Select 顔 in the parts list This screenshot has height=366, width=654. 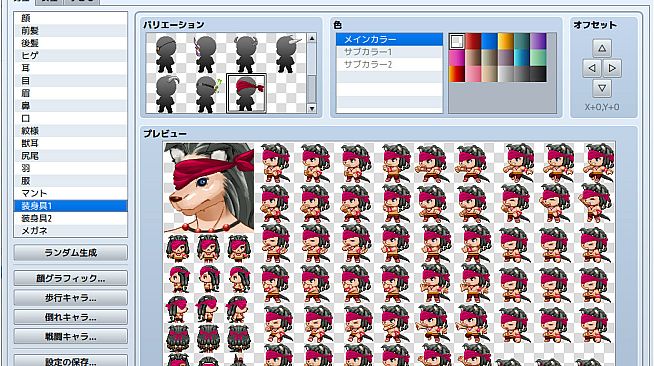click(x=70, y=18)
